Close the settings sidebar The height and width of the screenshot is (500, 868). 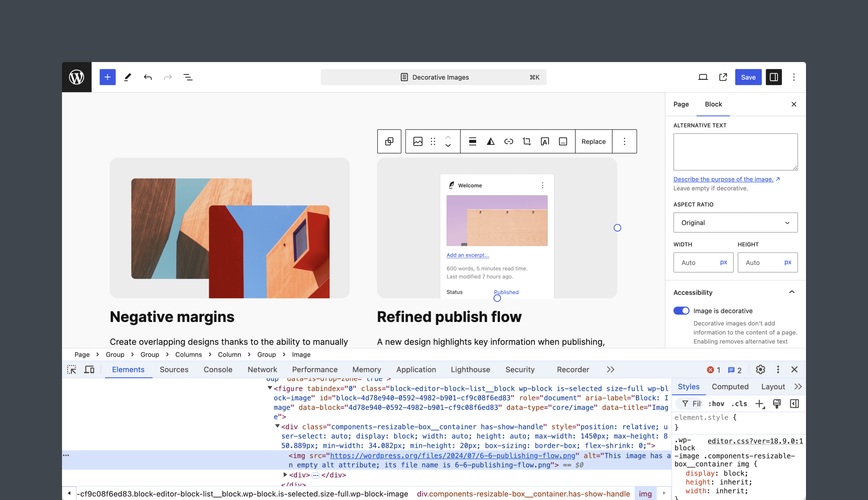click(794, 104)
